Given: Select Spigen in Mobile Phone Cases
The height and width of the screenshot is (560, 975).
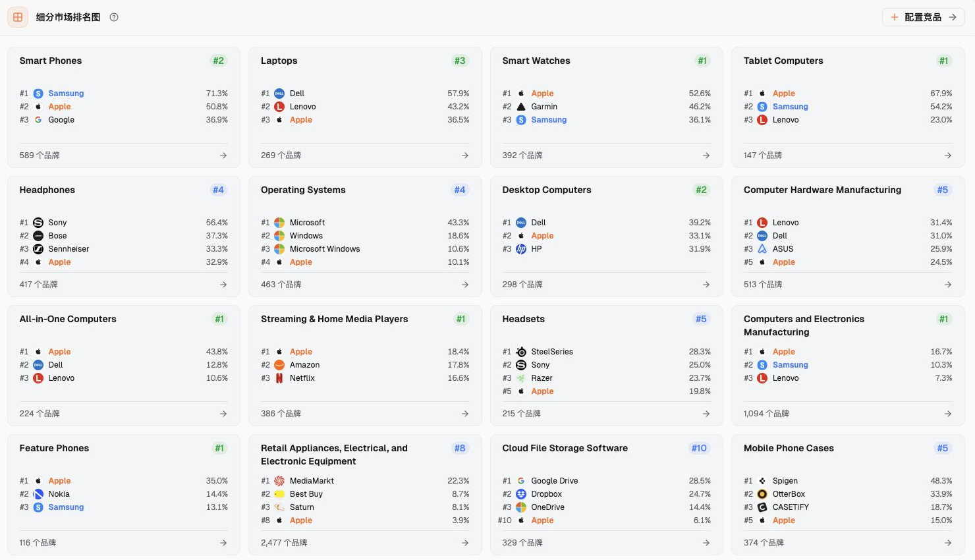Looking at the screenshot, I should click(x=785, y=481).
